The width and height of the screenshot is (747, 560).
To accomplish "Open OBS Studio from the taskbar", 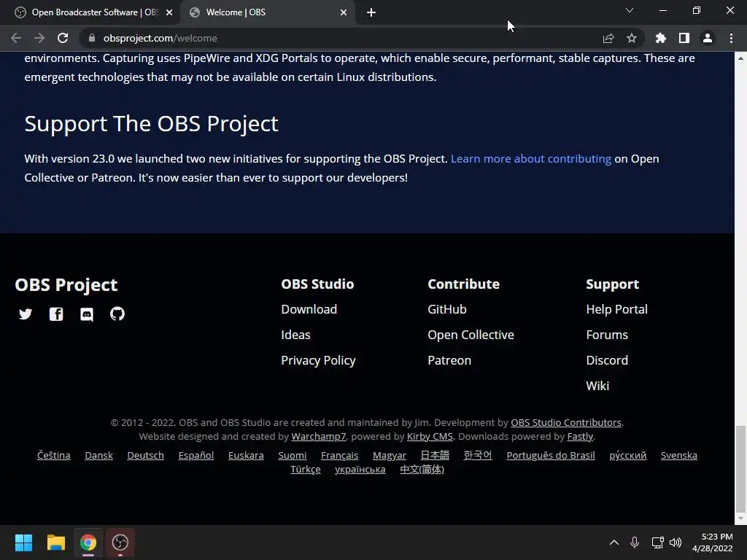I will point(120,542).
